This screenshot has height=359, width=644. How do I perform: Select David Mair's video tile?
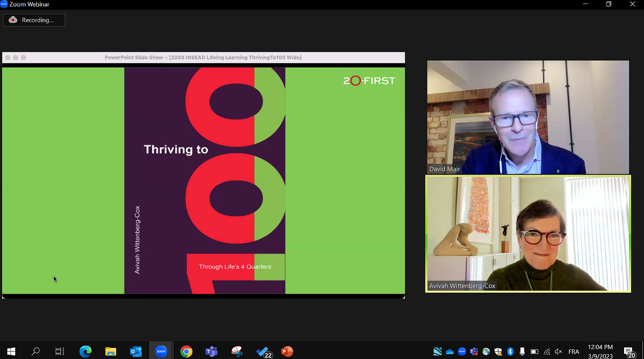tap(528, 117)
